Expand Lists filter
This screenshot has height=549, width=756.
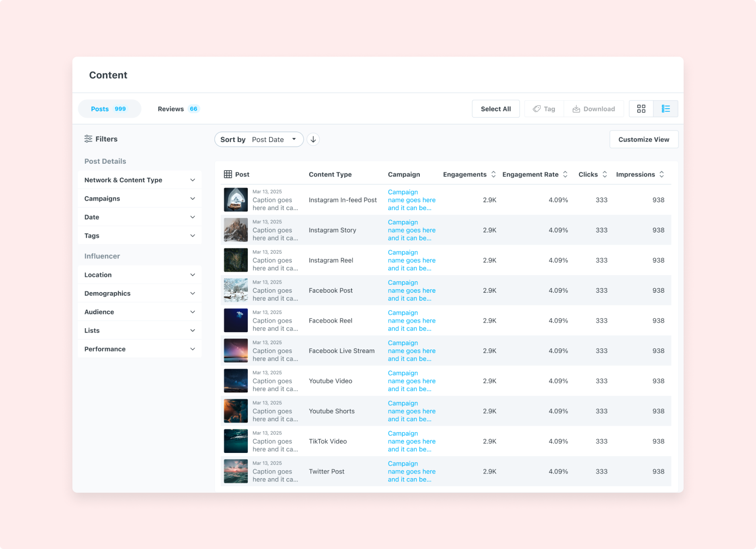click(140, 330)
